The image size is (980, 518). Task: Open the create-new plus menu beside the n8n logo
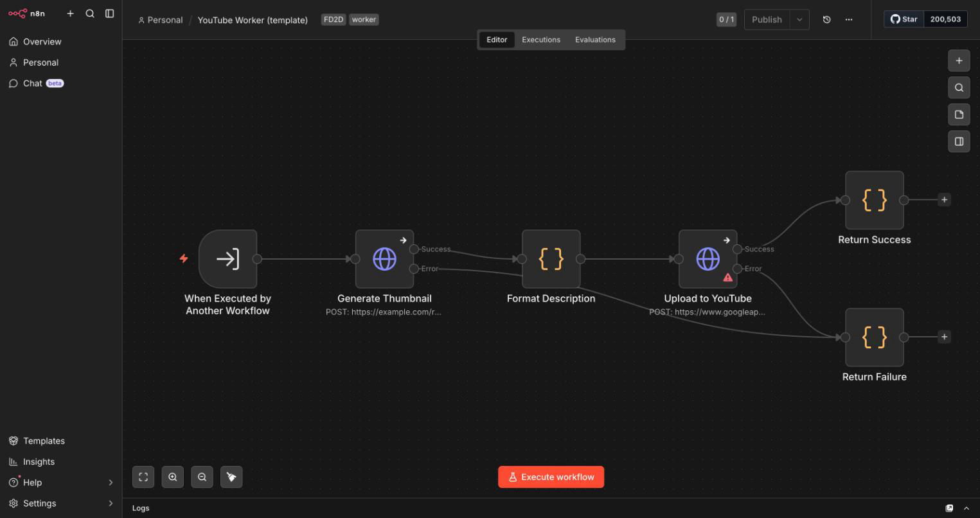(x=71, y=13)
